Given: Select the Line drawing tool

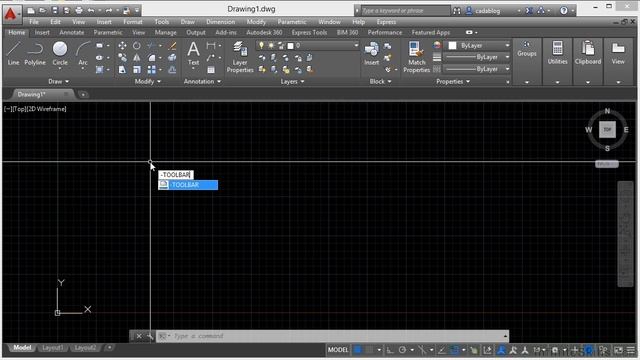Looking at the screenshot, I should pyautogui.click(x=13, y=53).
